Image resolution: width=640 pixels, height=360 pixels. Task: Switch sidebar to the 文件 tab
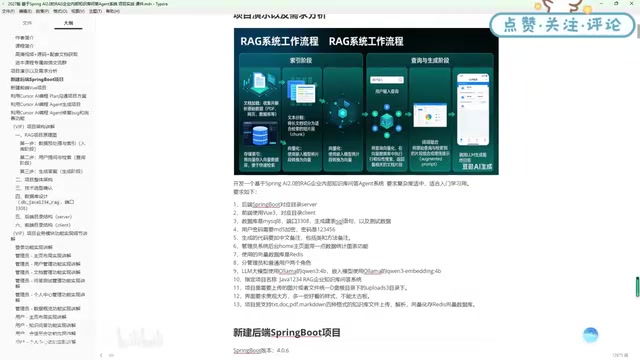pyautogui.click(x=27, y=23)
